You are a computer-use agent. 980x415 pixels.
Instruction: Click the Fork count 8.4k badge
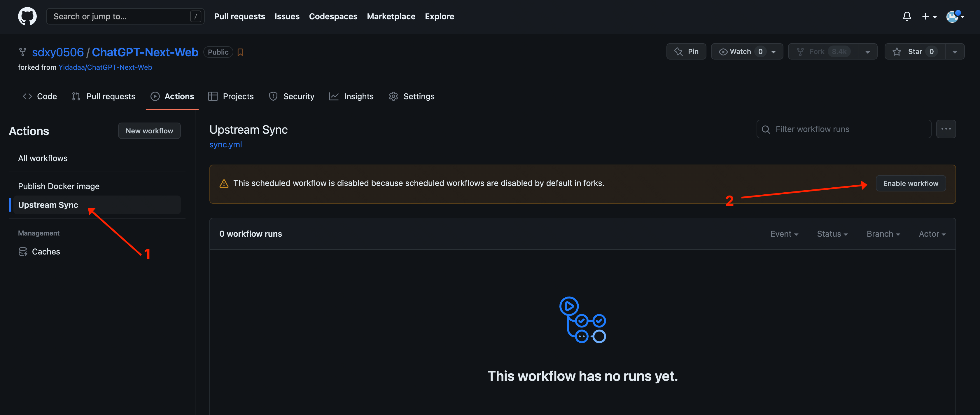coord(839,51)
